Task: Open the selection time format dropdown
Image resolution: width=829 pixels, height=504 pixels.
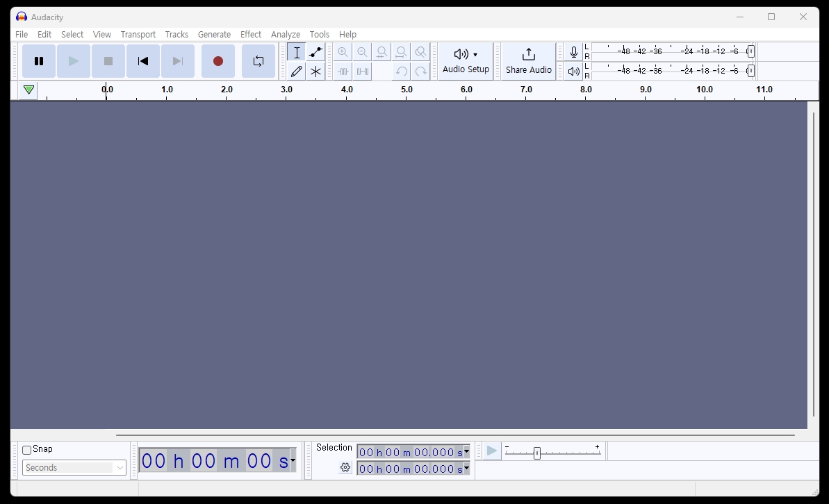Action: pos(466,452)
